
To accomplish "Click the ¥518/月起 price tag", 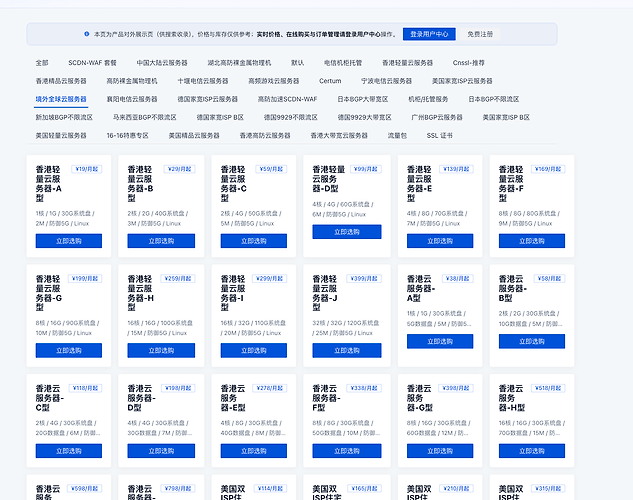I will click(x=548, y=388).
